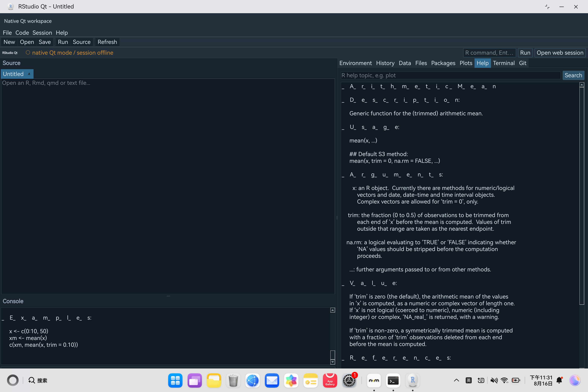Expand the system tray hidden icons chevron

456,380
